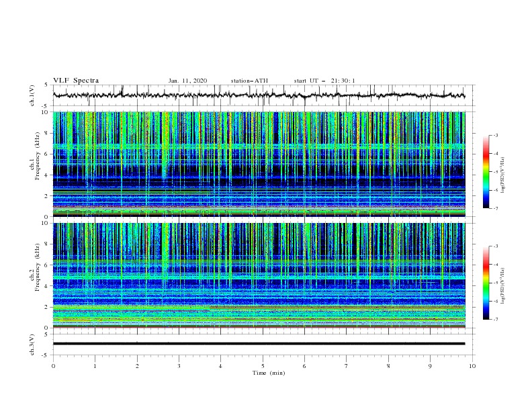Click the time axis tick label "2"
Viewport: 532px width, 411px height.
pyautogui.click(x=137, y=366)
